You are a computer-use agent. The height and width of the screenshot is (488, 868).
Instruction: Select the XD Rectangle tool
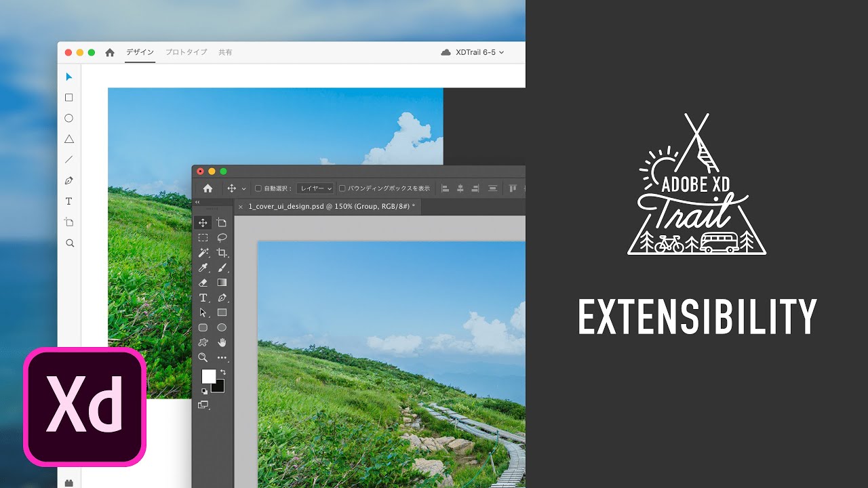pyautogui.click(x=68, y=98)
